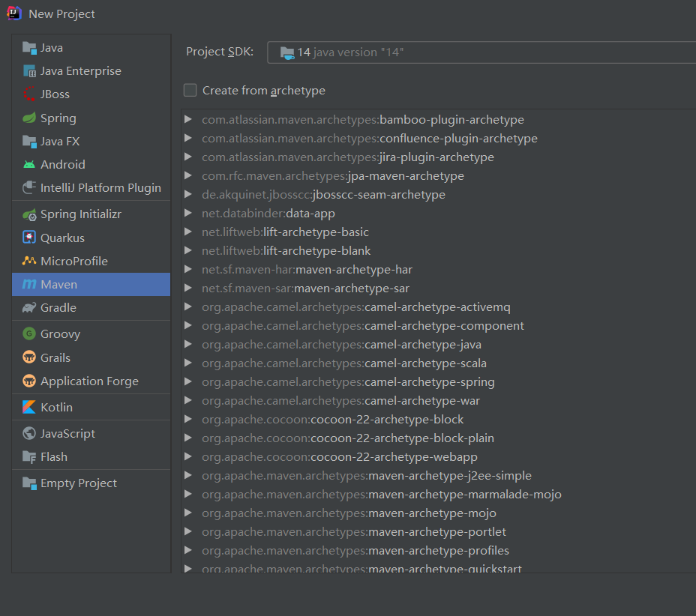
Task: Expand the bamboo-plugin-archetype tree node
Action: (x=188, y=120)
